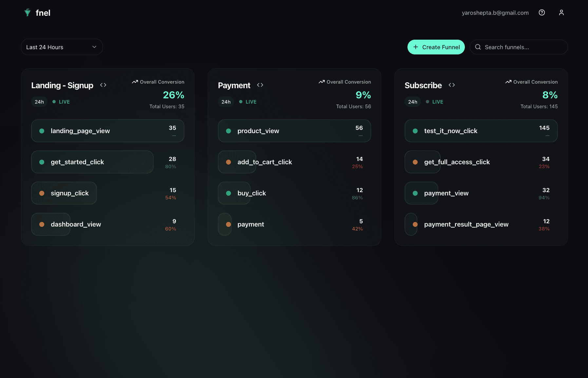Click the trend arrow icon on the Payment card
The width and height of the screenshot is (588, 378).
322,82
